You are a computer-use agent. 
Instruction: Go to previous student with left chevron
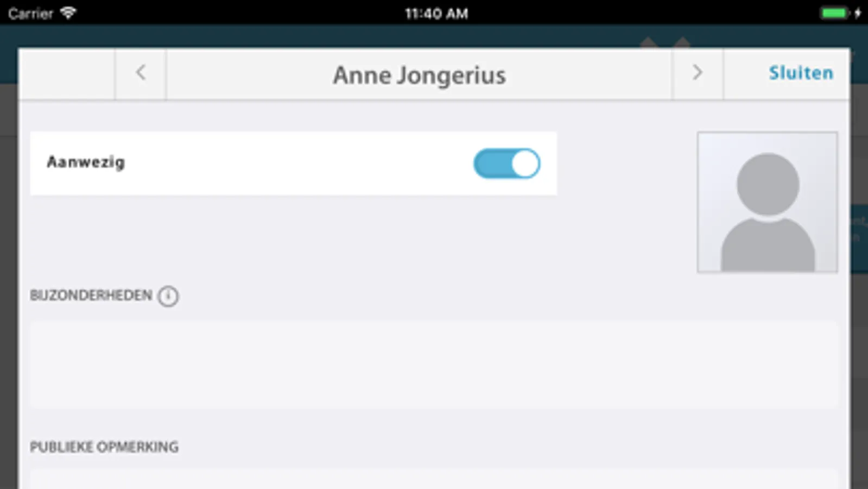click(141, 73)
